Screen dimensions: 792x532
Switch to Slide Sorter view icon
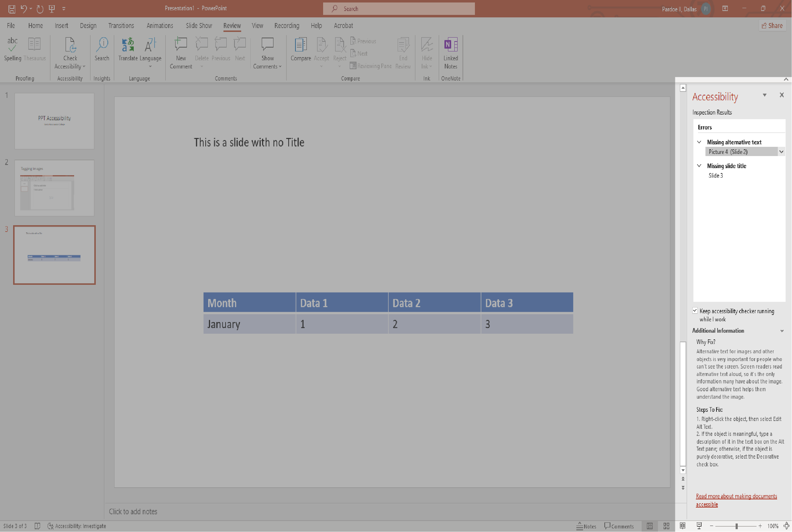point(666,526)
